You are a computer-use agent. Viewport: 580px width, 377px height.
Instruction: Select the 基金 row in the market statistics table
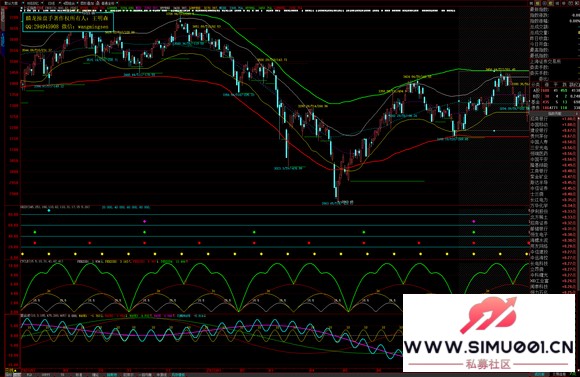[554, 101]
